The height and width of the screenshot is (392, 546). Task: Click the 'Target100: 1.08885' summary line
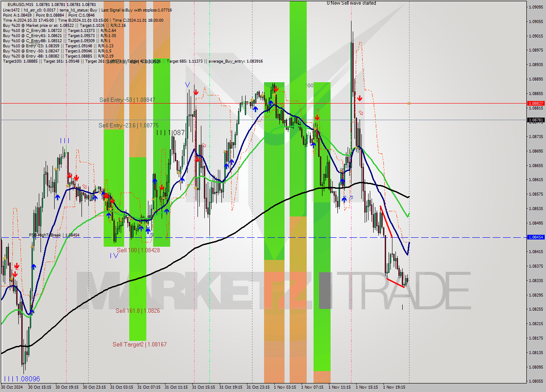coord(133,61)
